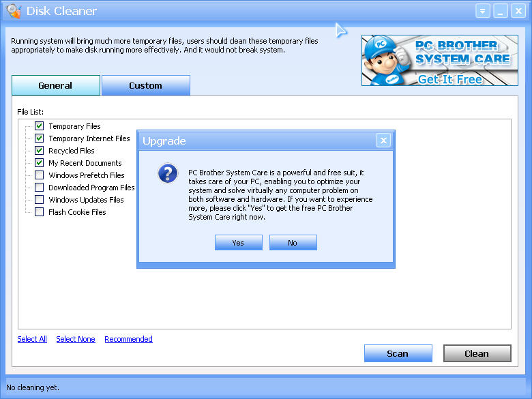Image resolution: width=532 pixels, height=399 pixels.
Task: Click the Recommended link
Action: [128, 339]
